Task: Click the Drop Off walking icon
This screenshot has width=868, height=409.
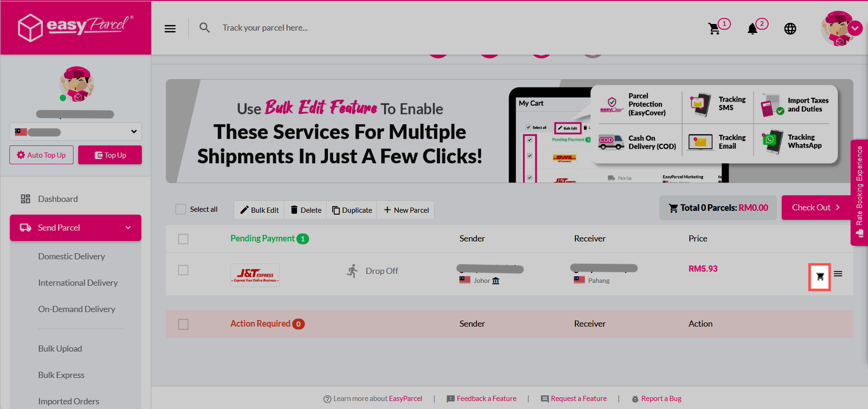Action: [x=352, y=271]
